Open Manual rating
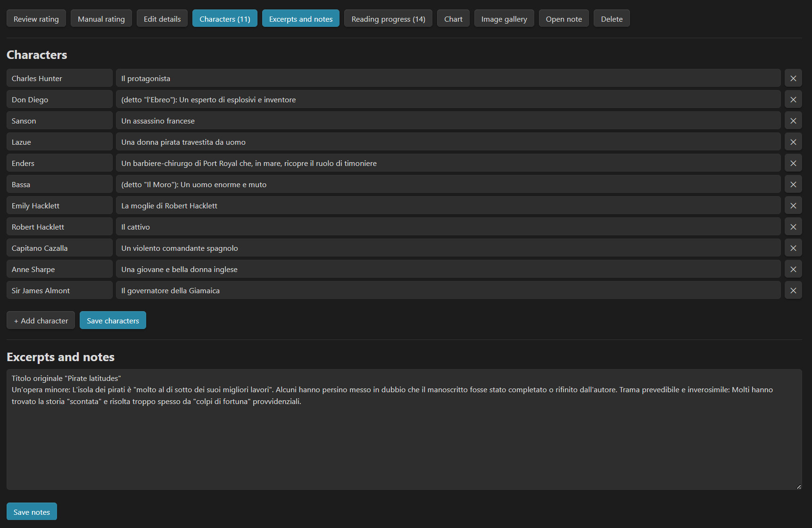The image size is (812, 528). point(101,19)
